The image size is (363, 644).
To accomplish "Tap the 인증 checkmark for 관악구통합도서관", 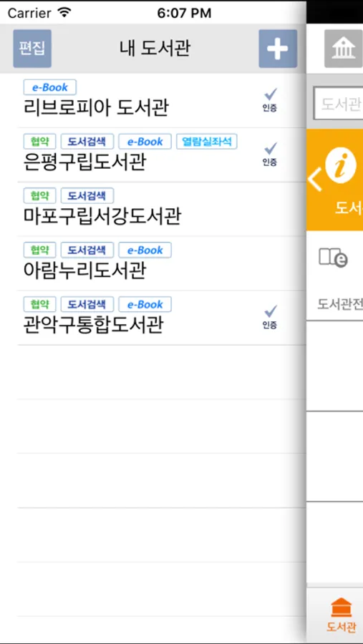I will point(270,317).
